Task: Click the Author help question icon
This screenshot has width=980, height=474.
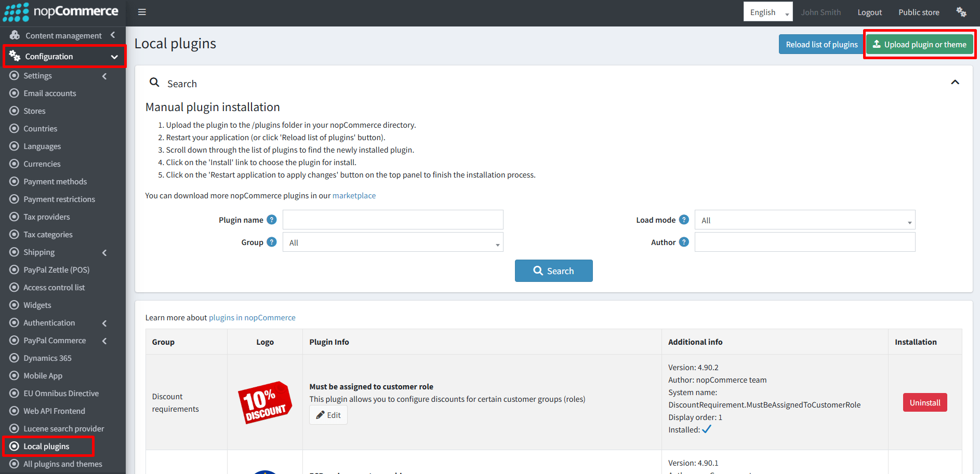Action: pos(684,242)
